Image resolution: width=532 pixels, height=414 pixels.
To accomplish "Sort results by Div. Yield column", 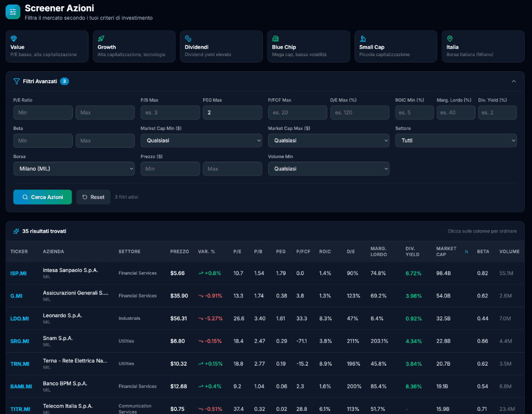I will (x=413, y=252).
